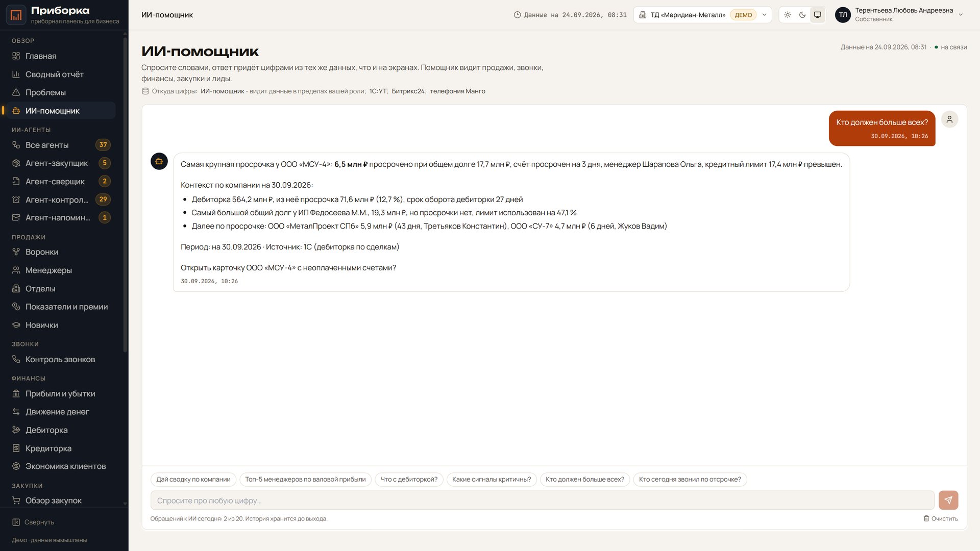This screenshot has height=551, width=980.
Task: Click the Контроль звонков phone icon
Action: (16, 360)
